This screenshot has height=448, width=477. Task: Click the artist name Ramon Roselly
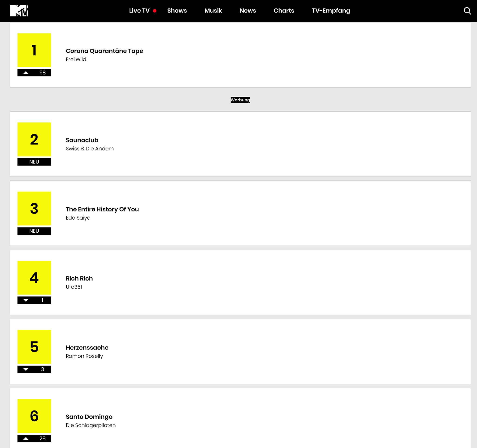(84, 356)
